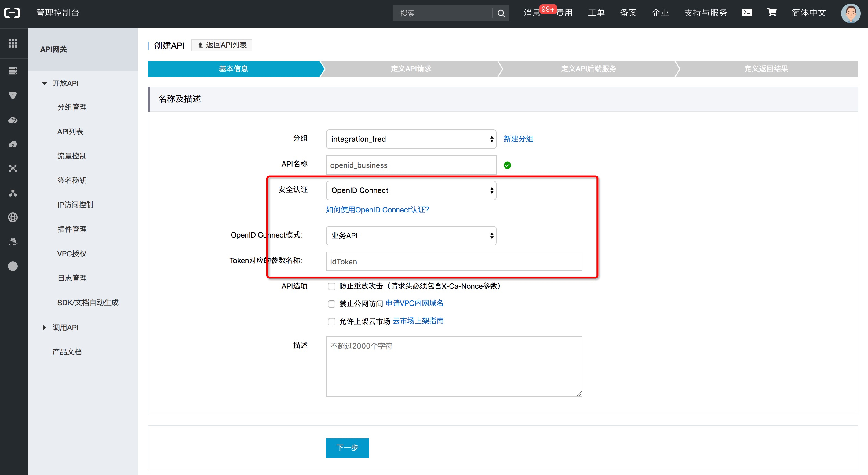Screen dimensions: 868x475
Task: Click the idToken parameter name field
Action: click(454, 261)
